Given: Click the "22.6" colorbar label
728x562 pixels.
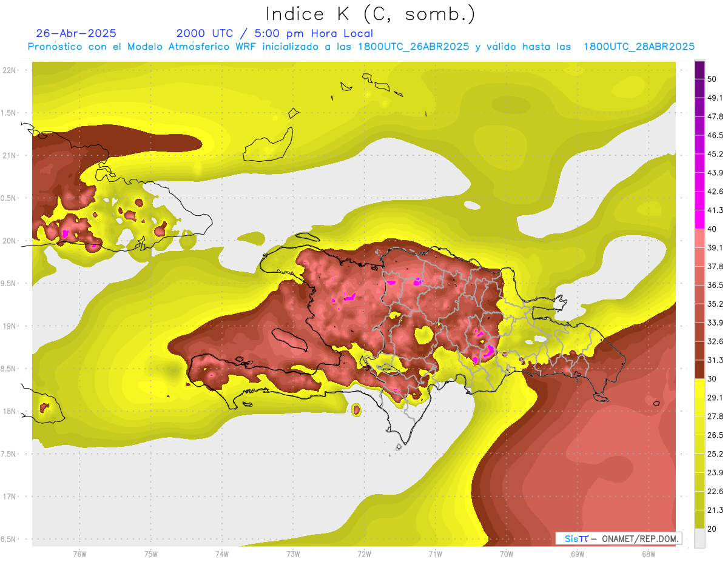Looking at the screenshot, I should pyautogui.click(x=715, y=491).
